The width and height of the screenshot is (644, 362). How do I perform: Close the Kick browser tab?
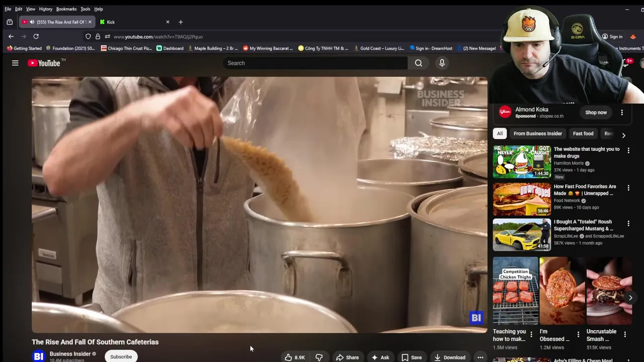pyautogui.click(x=168, y=22)
